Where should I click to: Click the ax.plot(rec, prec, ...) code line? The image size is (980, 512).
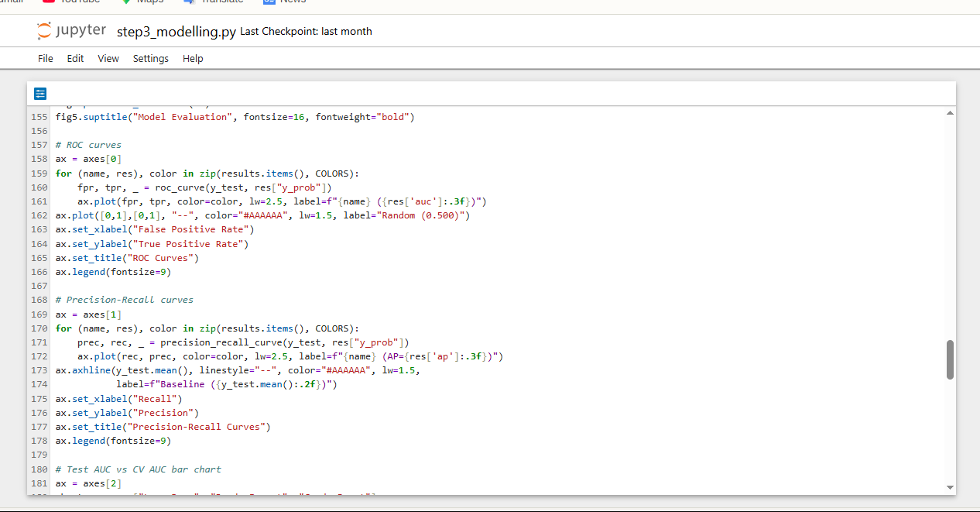point(290,356)
